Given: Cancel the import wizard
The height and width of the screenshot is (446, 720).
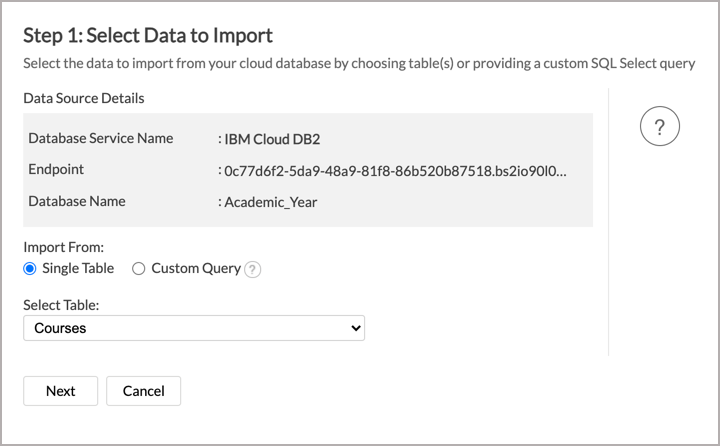Looking at the screenshot, I should tap(143, 391).
